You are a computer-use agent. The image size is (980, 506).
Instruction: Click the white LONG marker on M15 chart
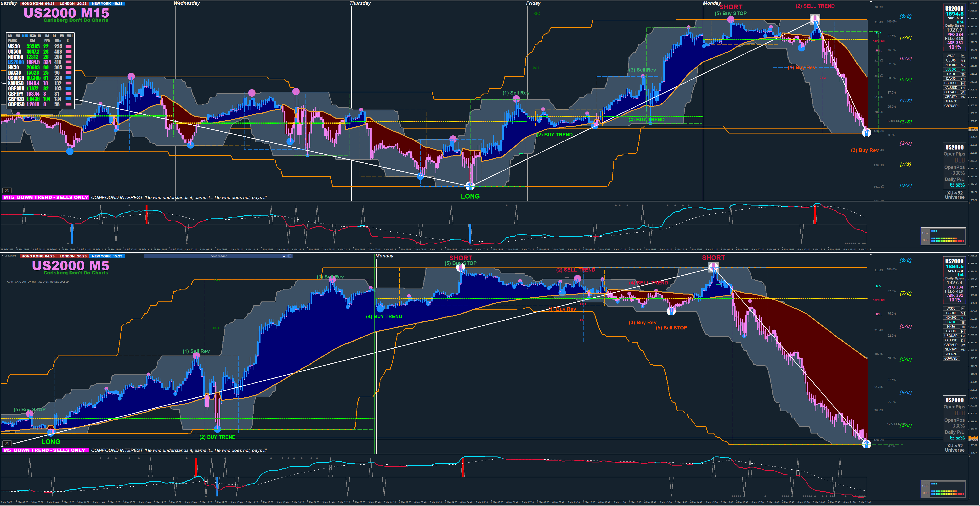point(470,186)
